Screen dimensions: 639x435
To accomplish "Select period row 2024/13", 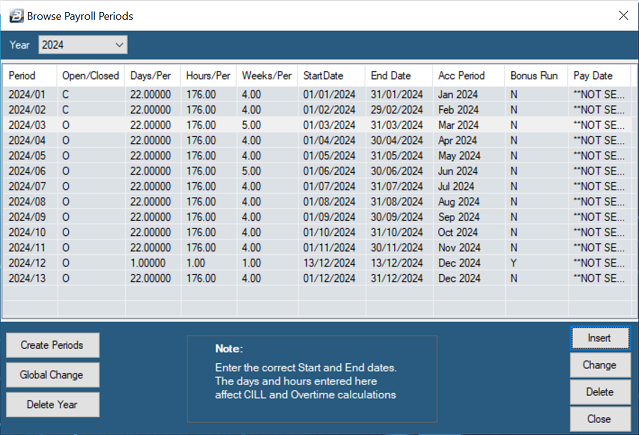I will pos(317,278).
